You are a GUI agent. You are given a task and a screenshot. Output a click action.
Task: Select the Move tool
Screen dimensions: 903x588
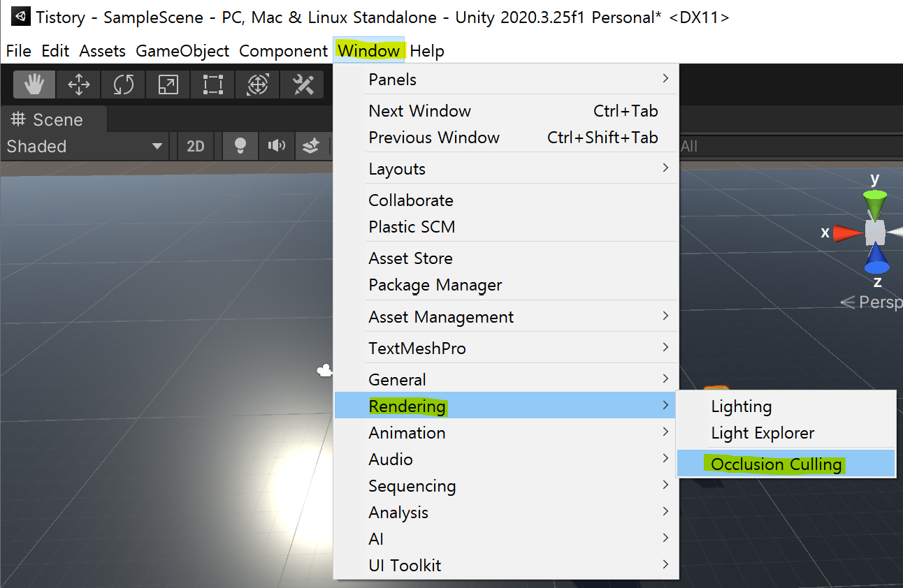point(79,85)
